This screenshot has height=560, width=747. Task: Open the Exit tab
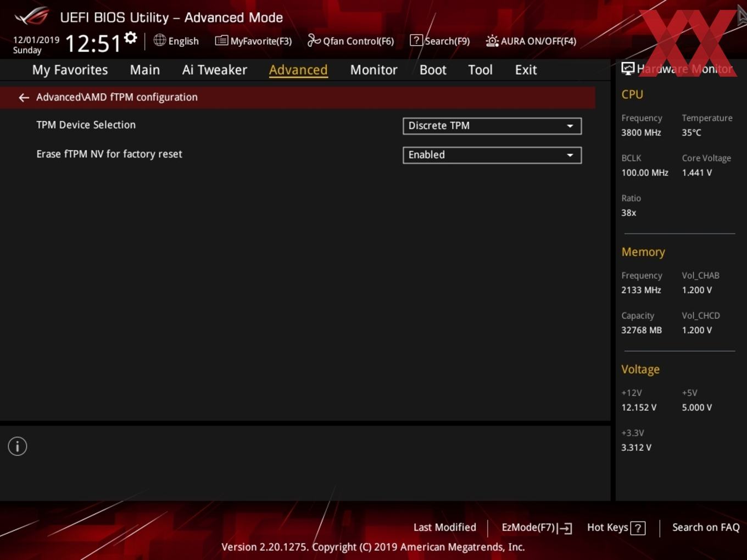(526, 70)
